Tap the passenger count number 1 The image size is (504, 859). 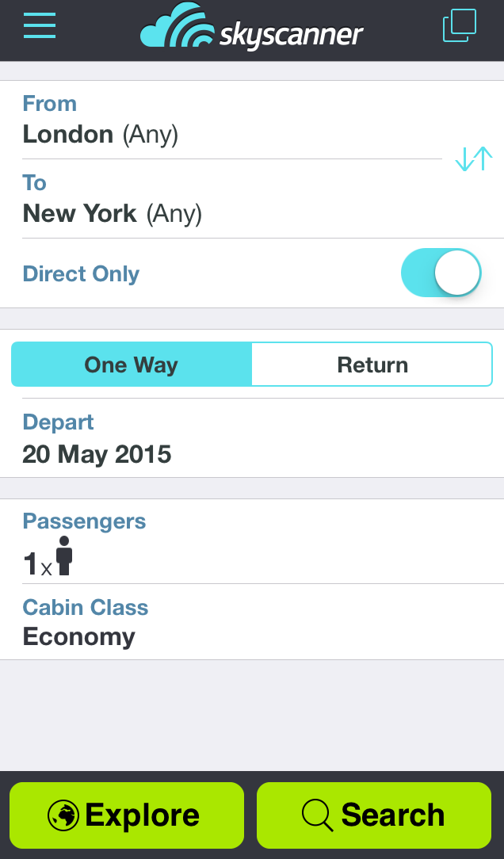click(30, 563)
